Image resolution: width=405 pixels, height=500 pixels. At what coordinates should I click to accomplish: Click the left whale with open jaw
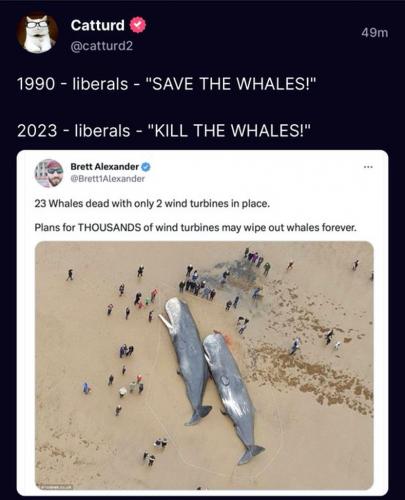point(185,361)
